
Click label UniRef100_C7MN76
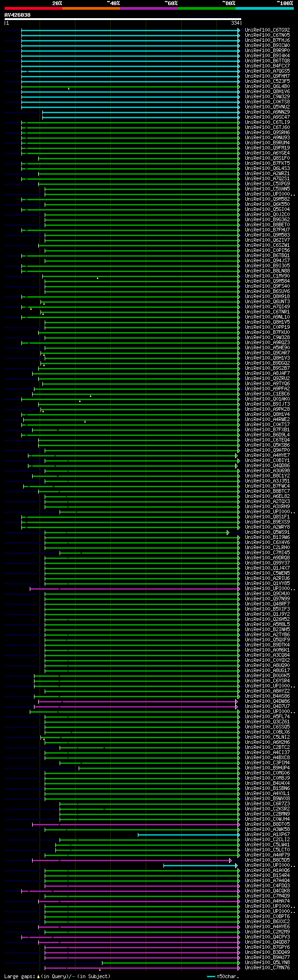tap(267, 968)
